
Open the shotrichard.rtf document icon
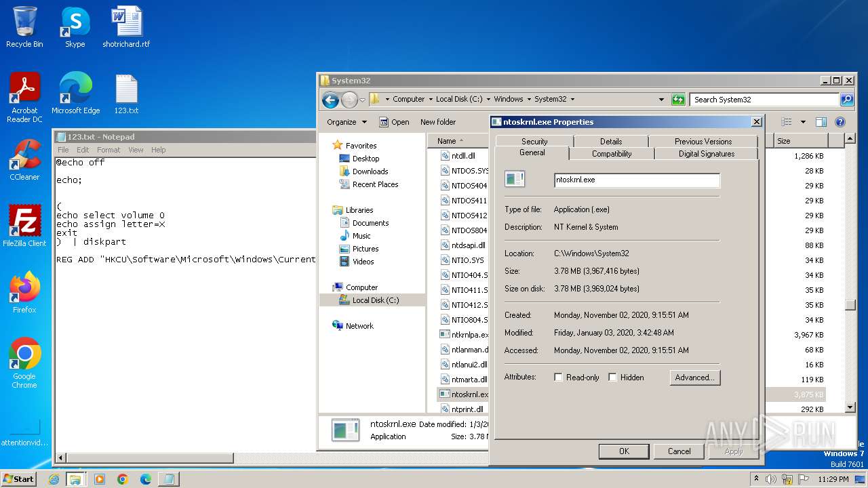(x=126, y=27)
